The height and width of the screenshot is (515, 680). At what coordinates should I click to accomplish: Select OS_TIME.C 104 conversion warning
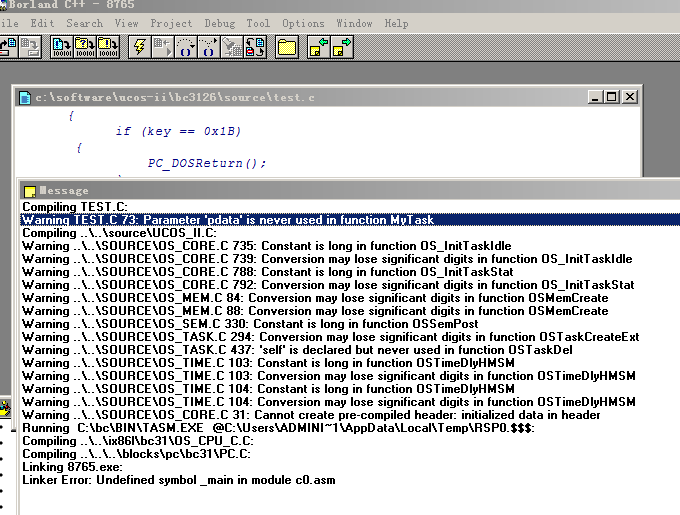350,402
